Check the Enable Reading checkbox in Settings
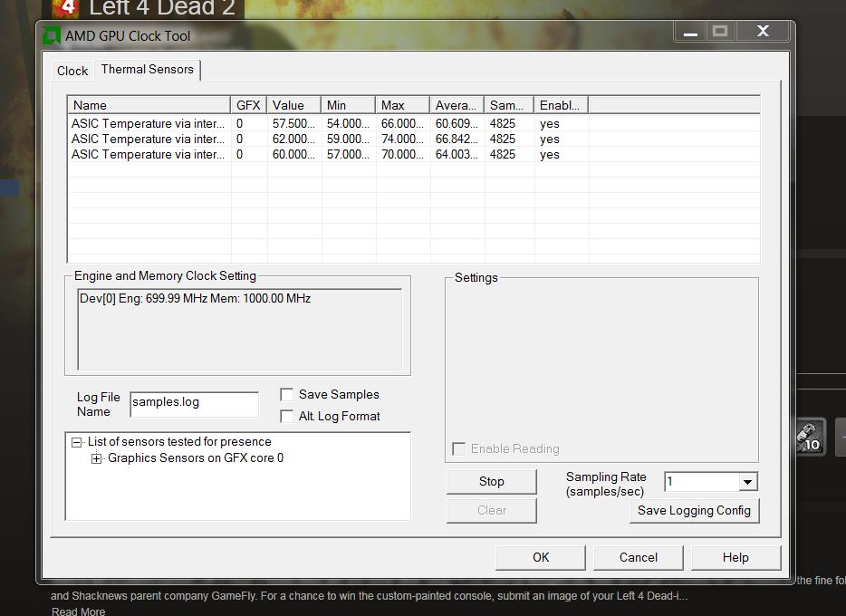 [x=458, y=448]
